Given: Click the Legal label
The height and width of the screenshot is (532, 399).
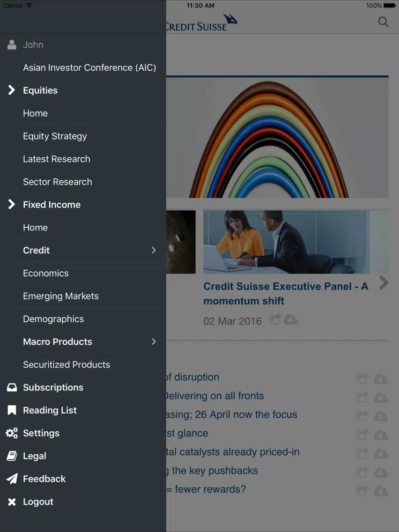Looking at the screenshot, I should coord(35,456).
